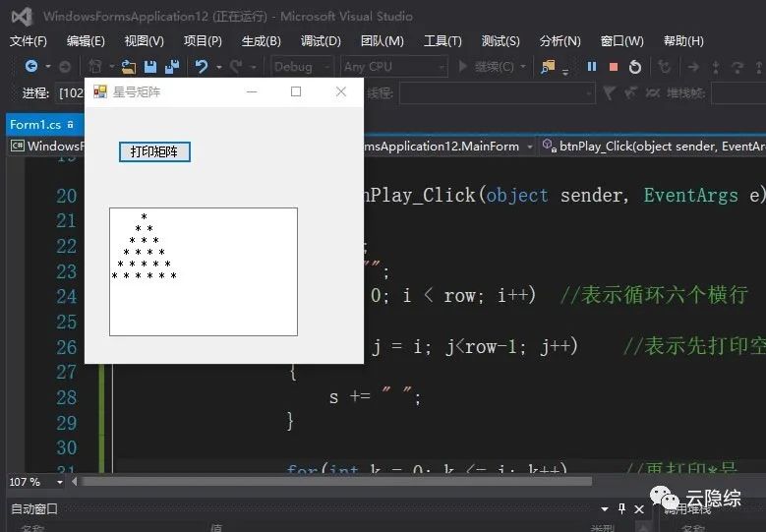Click line number 24 in the gutter

[x=67, y=296]
